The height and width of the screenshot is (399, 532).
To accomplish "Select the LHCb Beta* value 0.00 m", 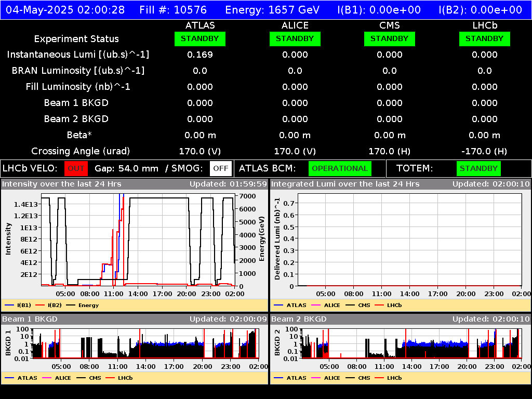I will 485,136.
